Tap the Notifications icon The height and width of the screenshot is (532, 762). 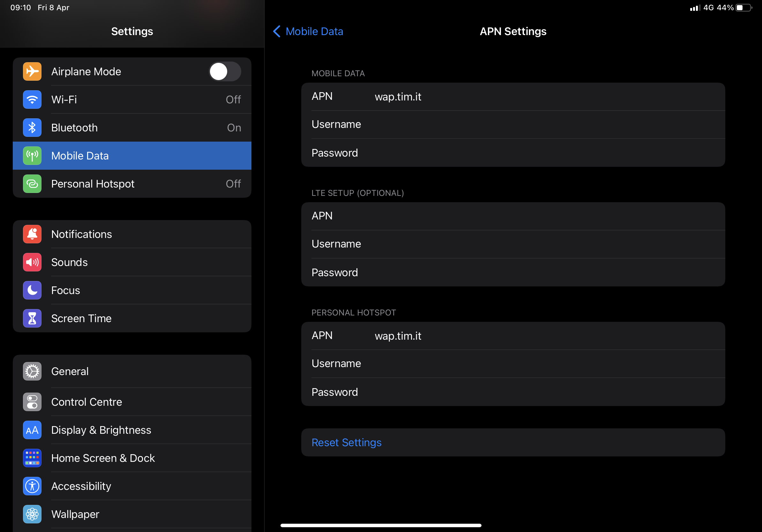(31, 234)
